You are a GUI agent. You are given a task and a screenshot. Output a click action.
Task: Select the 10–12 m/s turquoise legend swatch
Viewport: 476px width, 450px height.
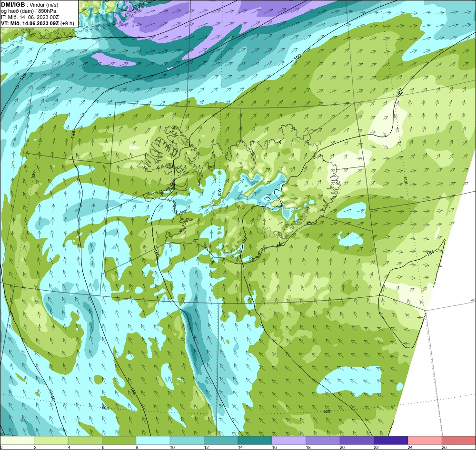(x=187, y=440)
